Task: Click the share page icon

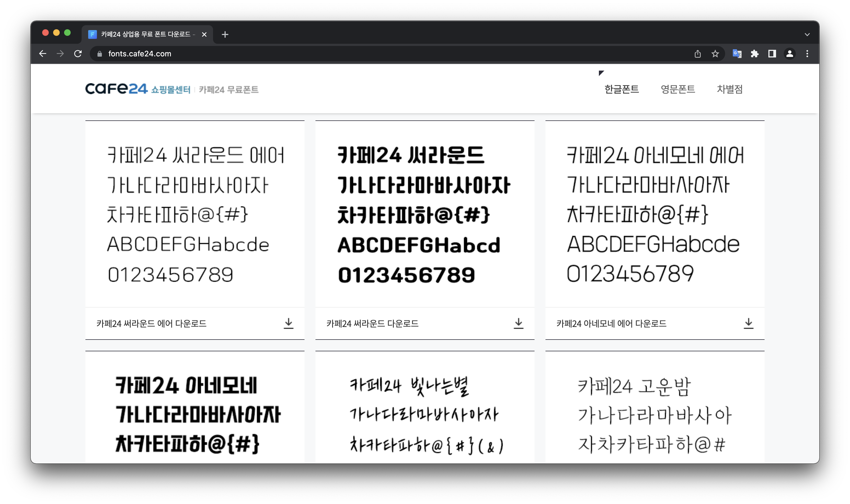Action: 698,54
